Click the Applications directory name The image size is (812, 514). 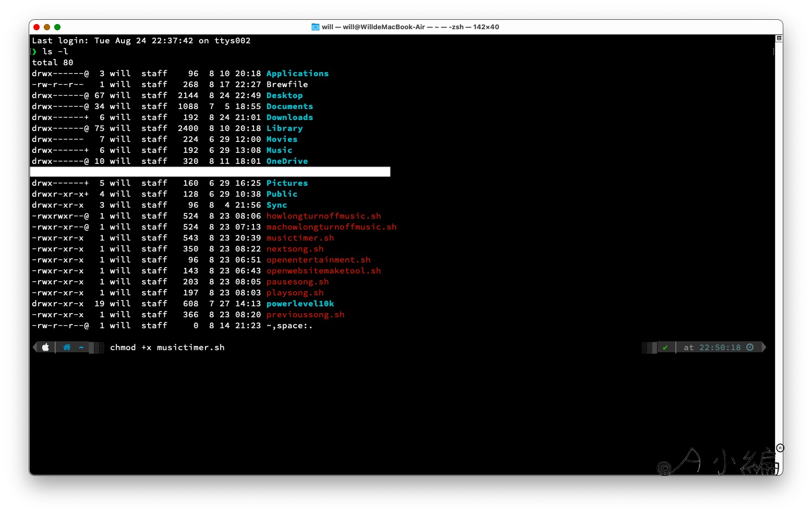pyautogui.click(x=297, y=74)
